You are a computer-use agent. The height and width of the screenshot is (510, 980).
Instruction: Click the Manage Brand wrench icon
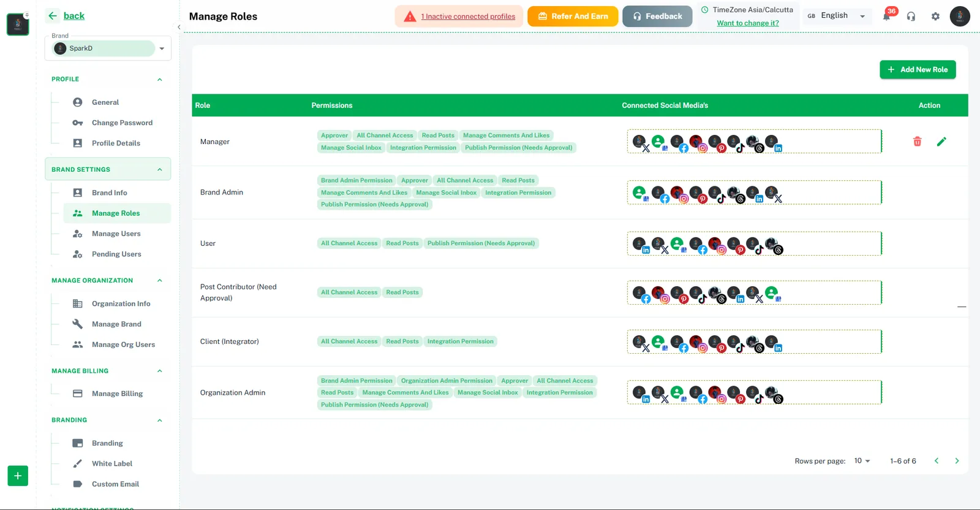[x=78, y=324]
